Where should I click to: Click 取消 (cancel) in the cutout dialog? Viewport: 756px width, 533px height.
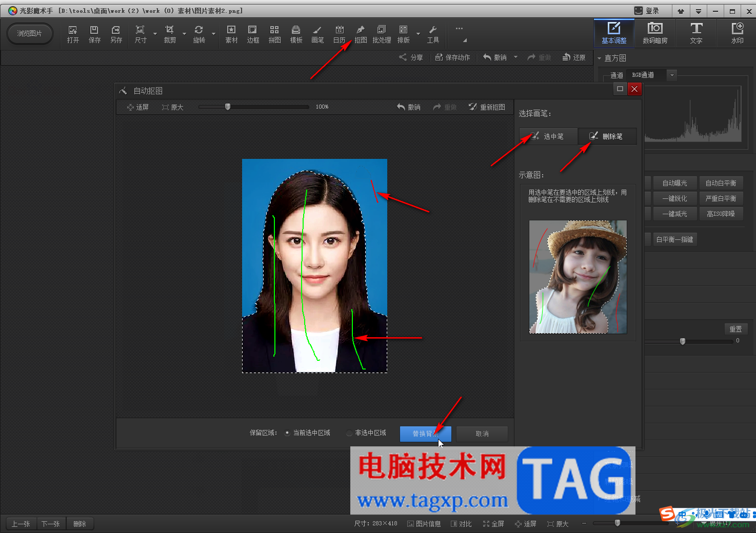(x=482, y=434)
